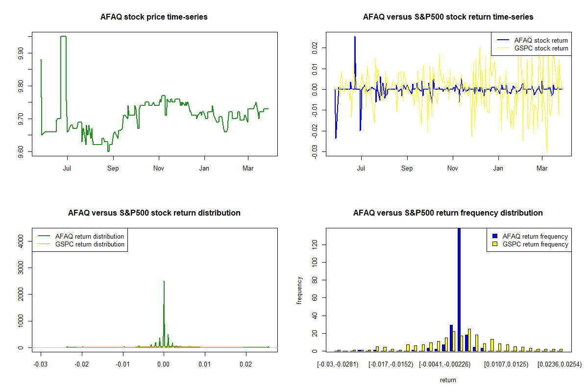Click the "9.90" y-axis tick on the price chart
Viewport: 588px width, 392px height.
click(20, 53)
